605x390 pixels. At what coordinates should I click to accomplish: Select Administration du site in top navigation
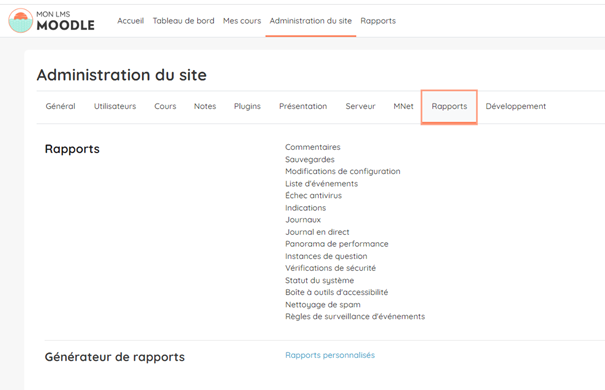coord(311,21)
